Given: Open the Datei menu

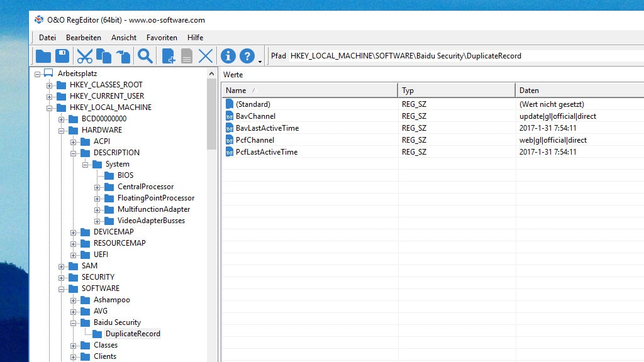Looking at the screenshot, I should coord(47,37).
